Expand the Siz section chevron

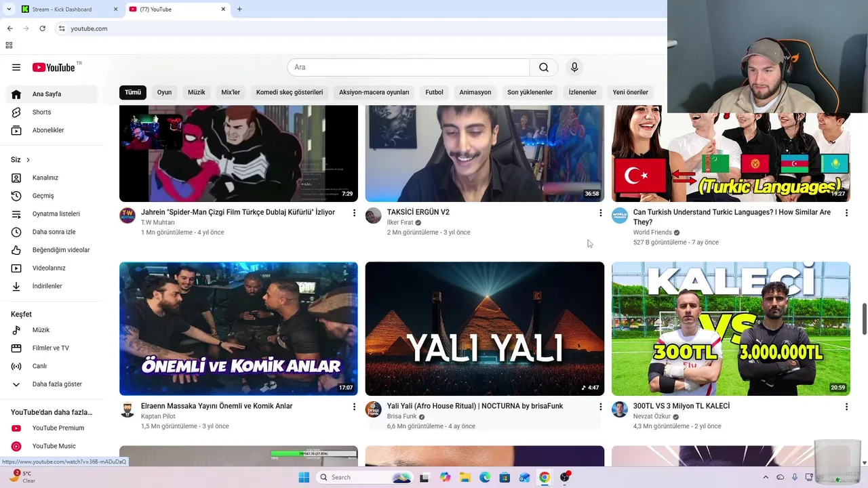point(28,160)
